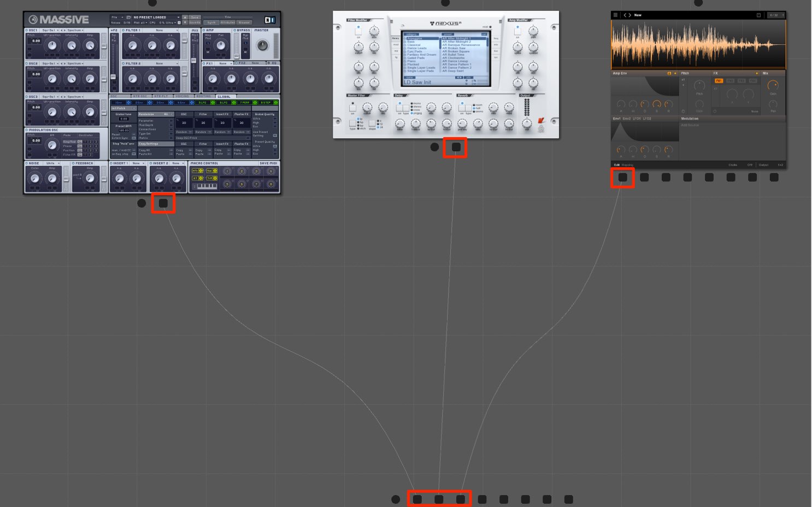
Task: Click the power icon in sampler Pitch section
Action: click(683, 111)
